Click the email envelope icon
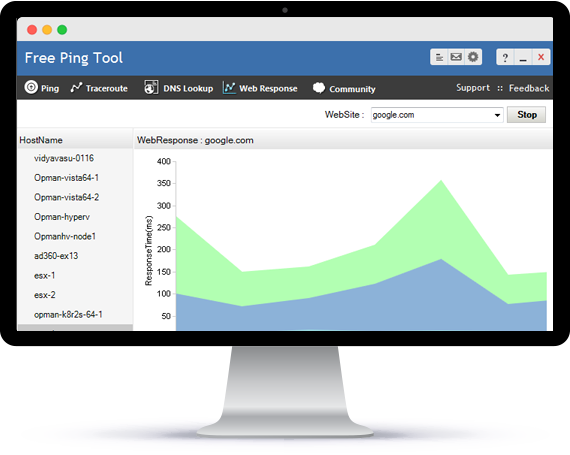Screen dimensions: 570x455 [456, 57]
